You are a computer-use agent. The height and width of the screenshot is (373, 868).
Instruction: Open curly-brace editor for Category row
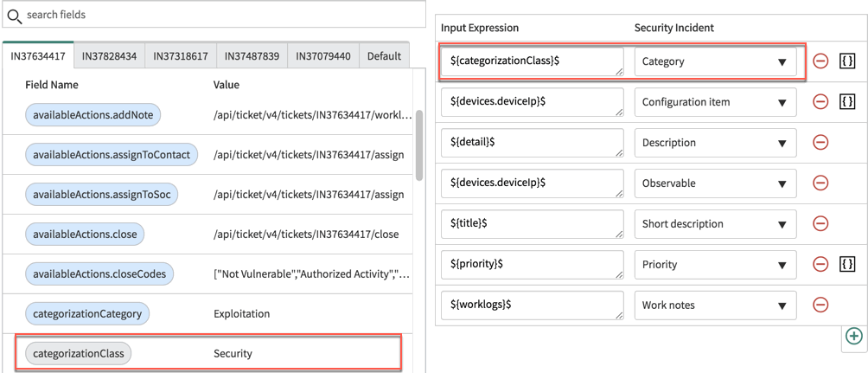847,61
